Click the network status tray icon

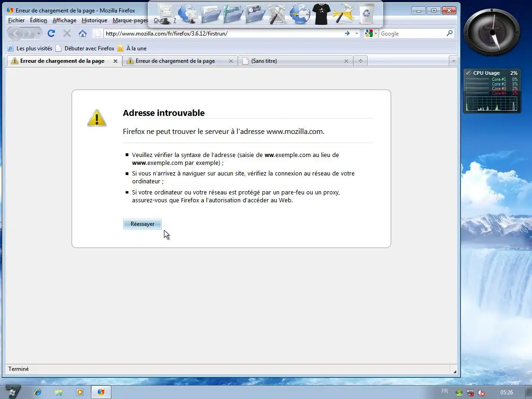[470, 393]
